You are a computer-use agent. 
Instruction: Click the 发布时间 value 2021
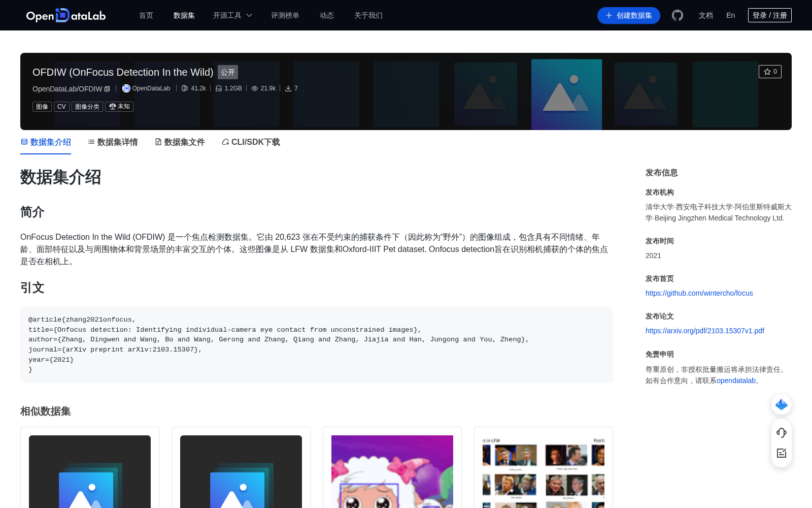click(x=653, y=256)
